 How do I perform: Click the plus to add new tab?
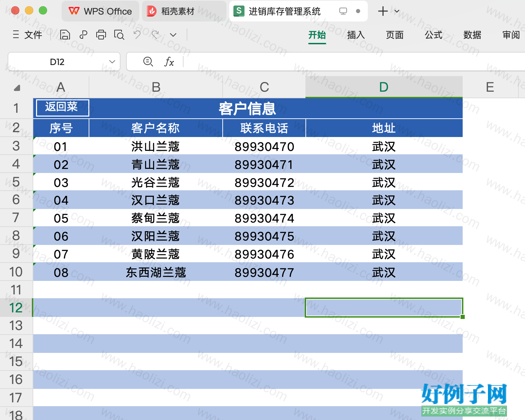click(383, 11)
